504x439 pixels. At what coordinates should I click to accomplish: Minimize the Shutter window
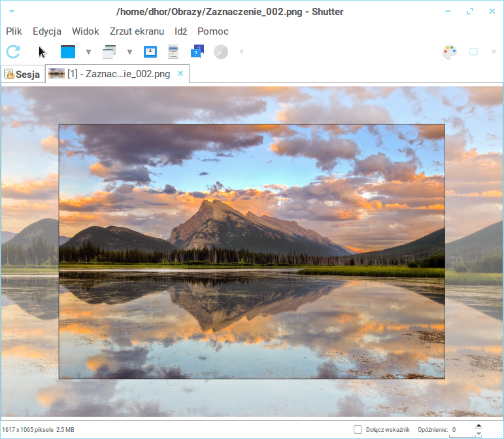pos(448,11)
